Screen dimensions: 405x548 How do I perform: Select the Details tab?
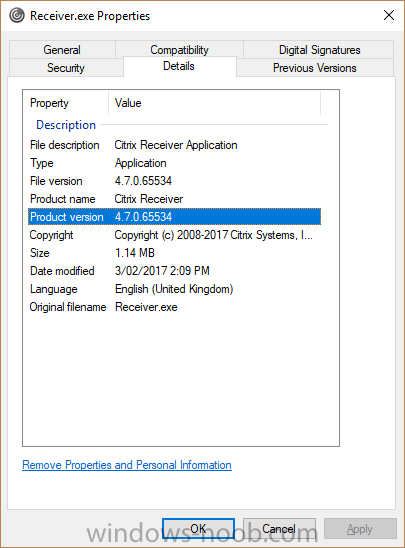click(x=179, y=66)
